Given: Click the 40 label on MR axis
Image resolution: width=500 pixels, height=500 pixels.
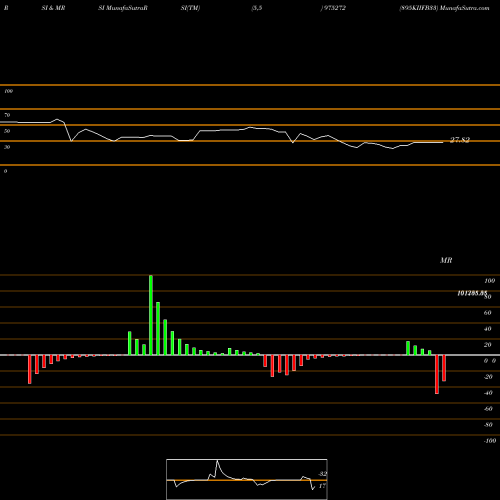Looking at the screenshot, I should (488, 329).
